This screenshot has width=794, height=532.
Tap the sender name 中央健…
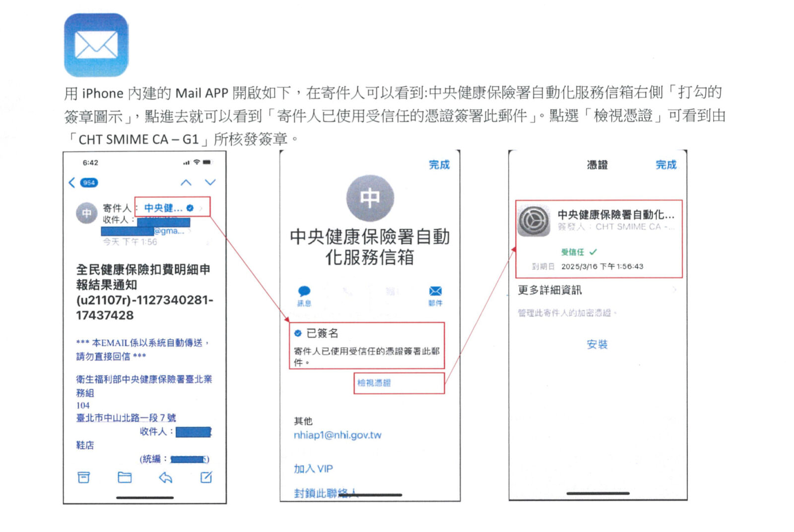tap(163, 208)
